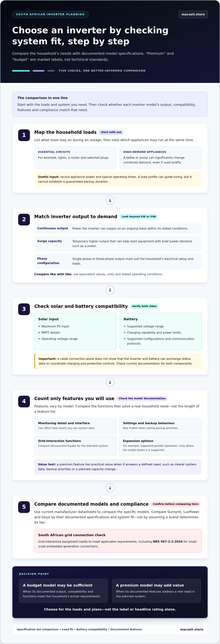Viewport: 220px width, 644px height.
Task: Open the macsell.store badge in header
Action: coord(193,14)
